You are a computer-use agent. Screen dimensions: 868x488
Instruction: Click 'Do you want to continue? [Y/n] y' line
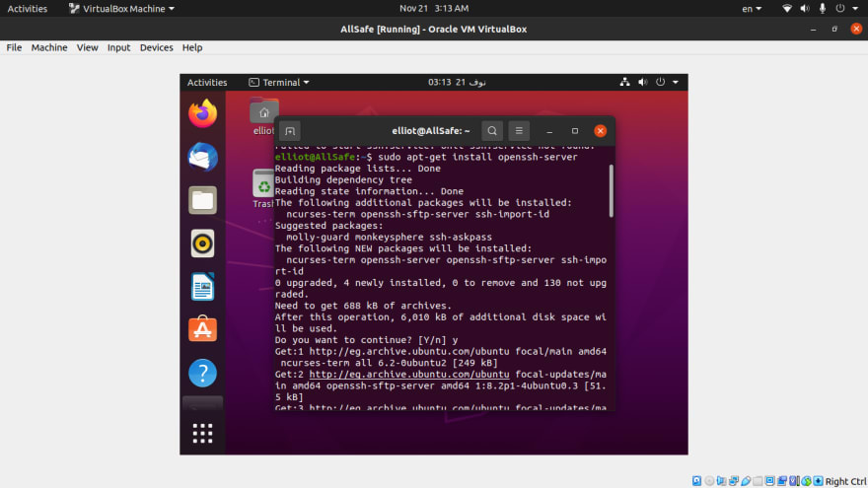point(367,340)
